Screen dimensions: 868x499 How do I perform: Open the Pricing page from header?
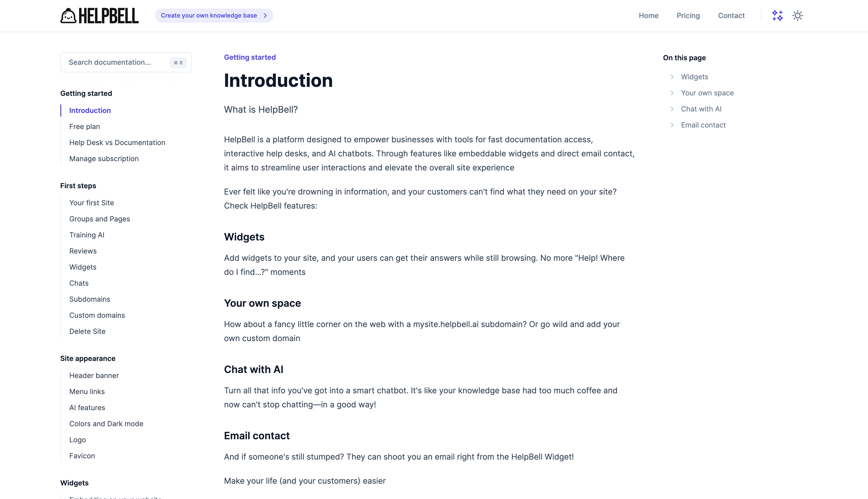coord(688,16)
